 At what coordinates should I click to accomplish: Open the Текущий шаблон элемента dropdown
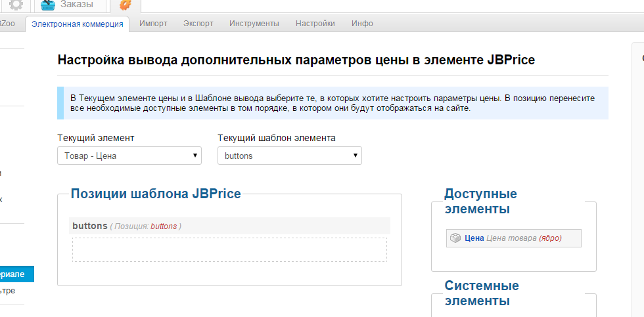coord(289,156)
